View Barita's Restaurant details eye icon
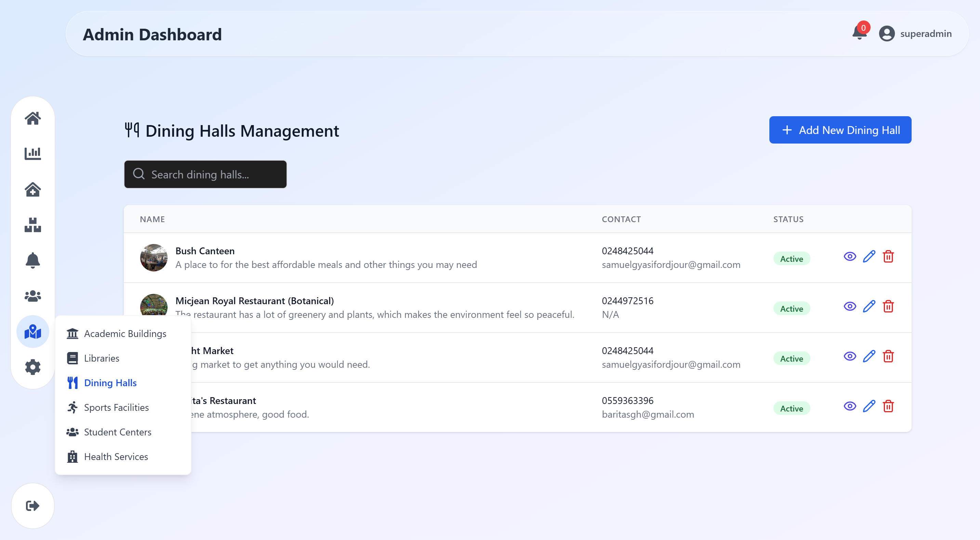 (849, 406)
